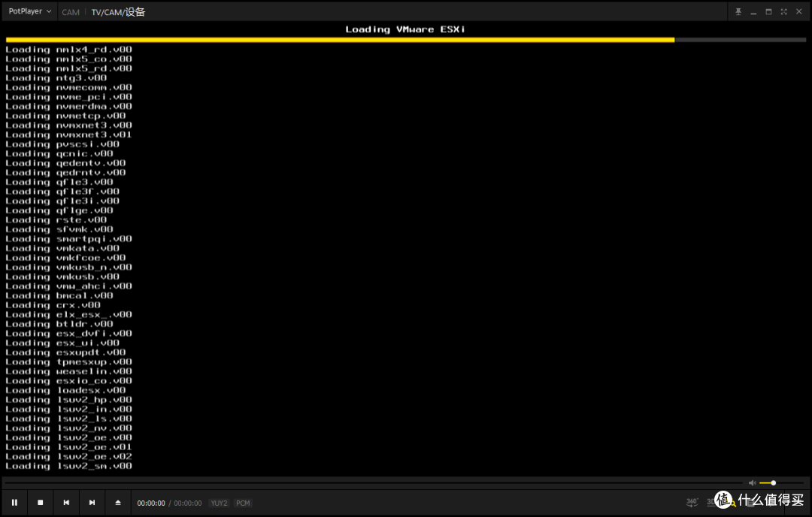Click the elapsed time display 00:00:00
The width and height of the screenshot is (812, 517).
[x=151, y=503]
